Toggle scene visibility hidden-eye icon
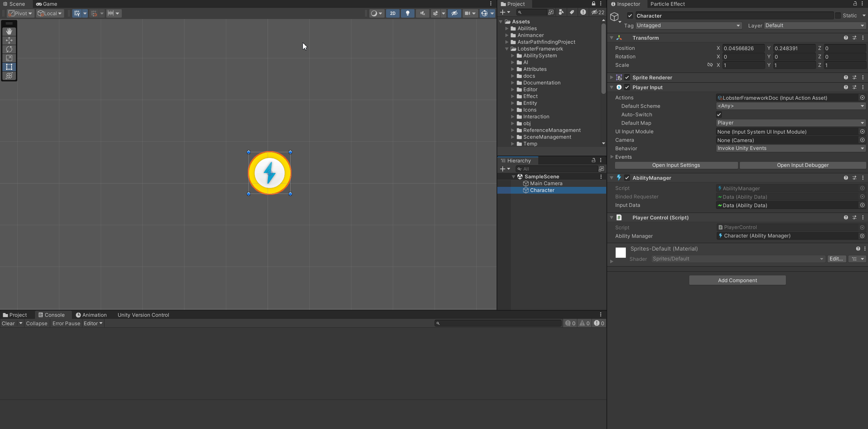The image size is (868, 429). 454,13
